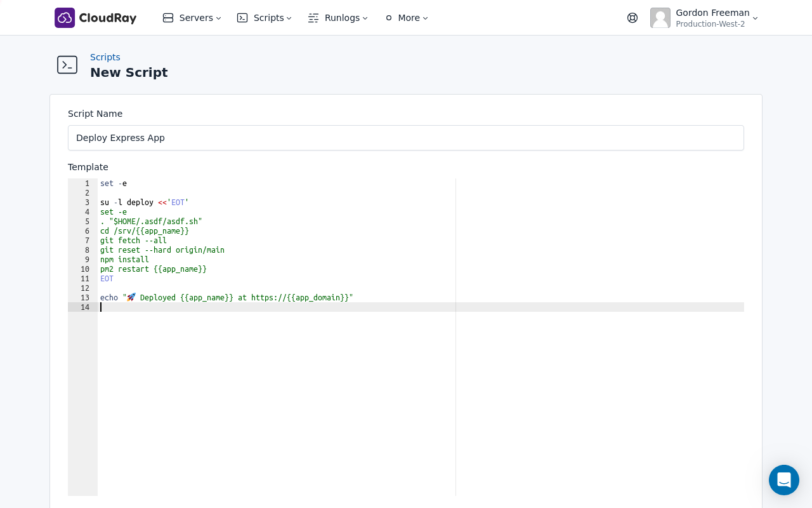Open the chat widget bubble
The image size is (812, 508).
pyautogui.click(x=784, y=480)
